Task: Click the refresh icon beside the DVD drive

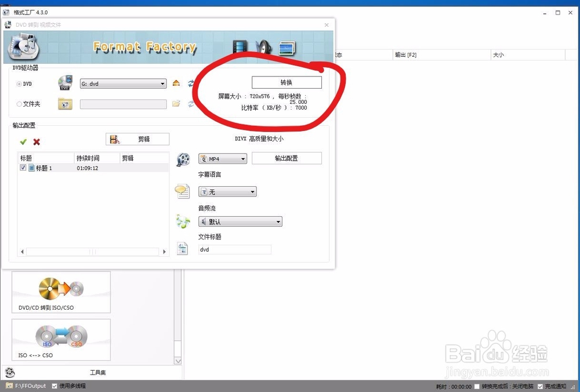Action: [191, 83]
